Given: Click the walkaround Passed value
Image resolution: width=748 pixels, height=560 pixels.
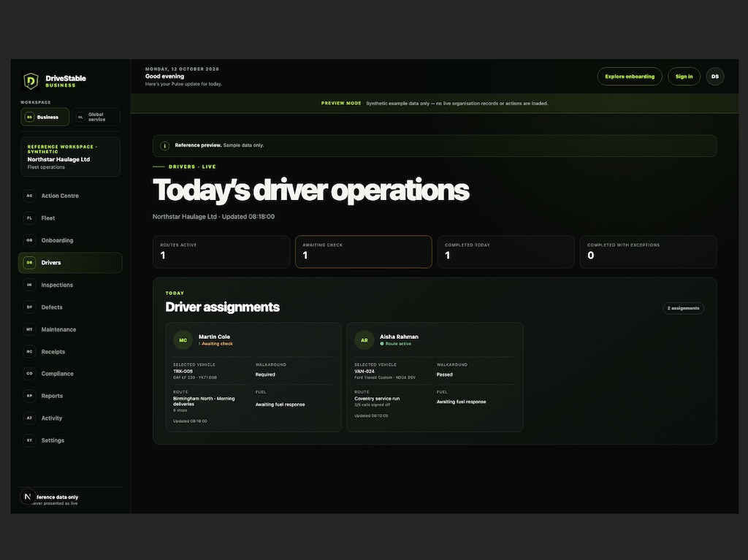Looking at the screenshot, I should click(445, 375).
